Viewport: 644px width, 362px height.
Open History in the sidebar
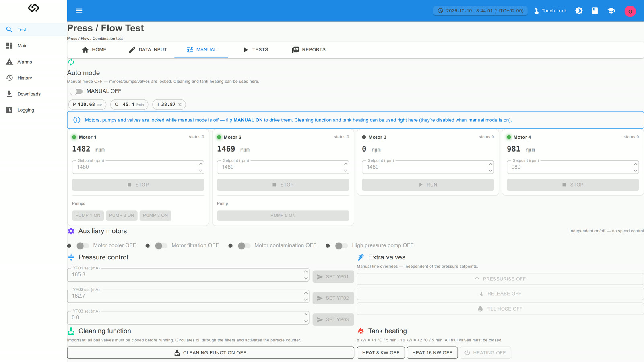pyautogui.click(x=33, y=78)
